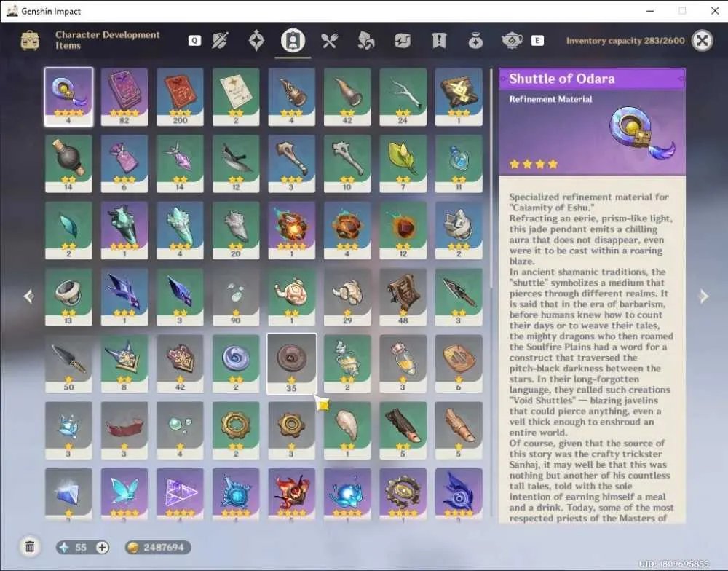Viewport: 728px width, 571px height.
Task: Go to the next page with right arrow
Action: [704, 296]
